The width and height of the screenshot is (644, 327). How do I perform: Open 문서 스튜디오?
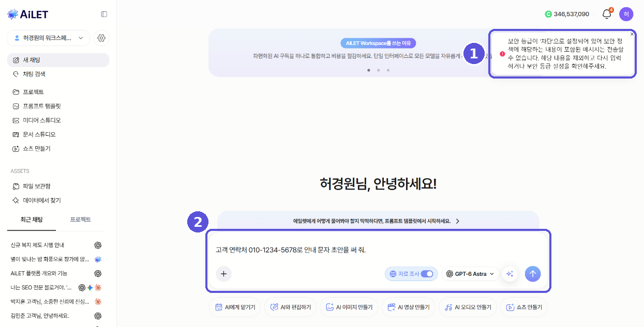[58, 134]
